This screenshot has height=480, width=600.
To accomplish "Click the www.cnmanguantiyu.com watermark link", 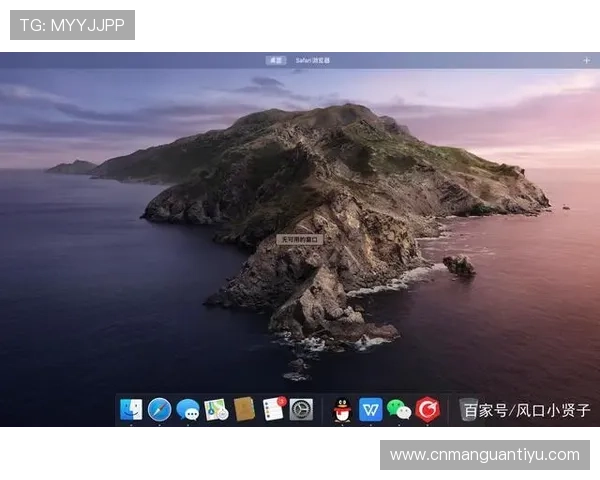I will 484,455.
